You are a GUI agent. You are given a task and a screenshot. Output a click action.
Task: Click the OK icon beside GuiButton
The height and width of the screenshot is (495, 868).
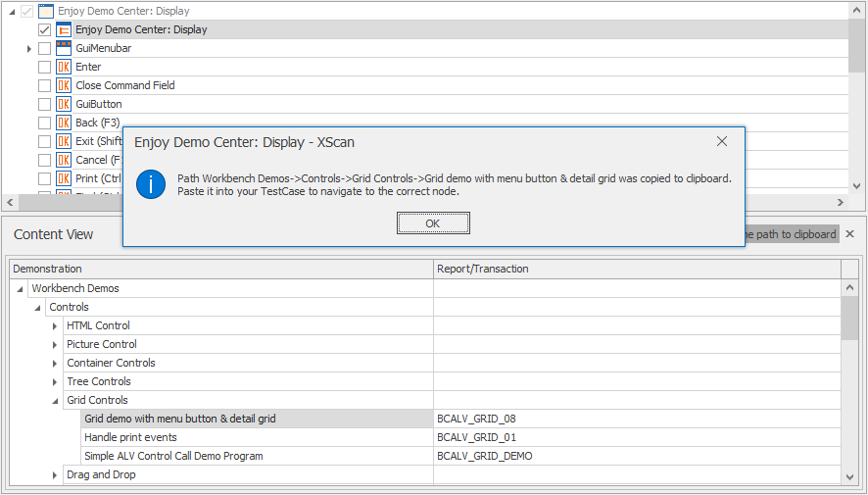(x=64, y=104)
